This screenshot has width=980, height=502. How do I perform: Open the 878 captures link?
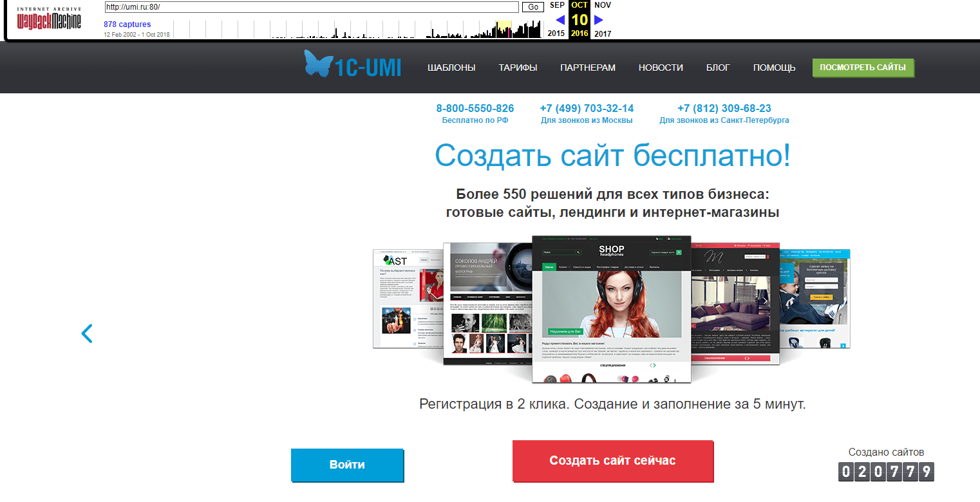pos(127,24)
